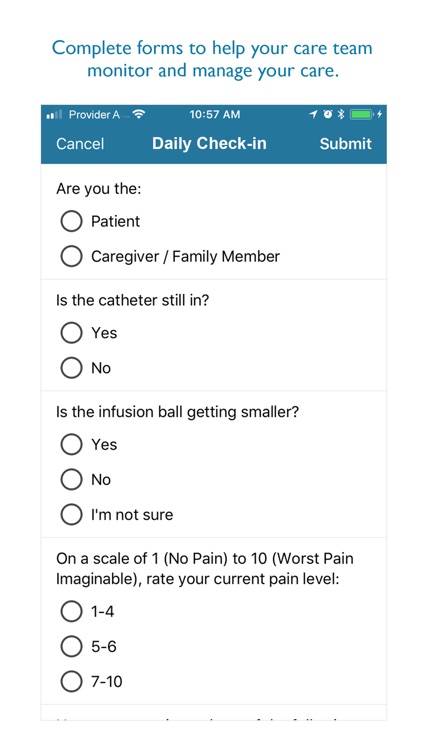Screen dimensions: 422x750
Task: Select pain level 7-10
Action: (x=71, y=682)
